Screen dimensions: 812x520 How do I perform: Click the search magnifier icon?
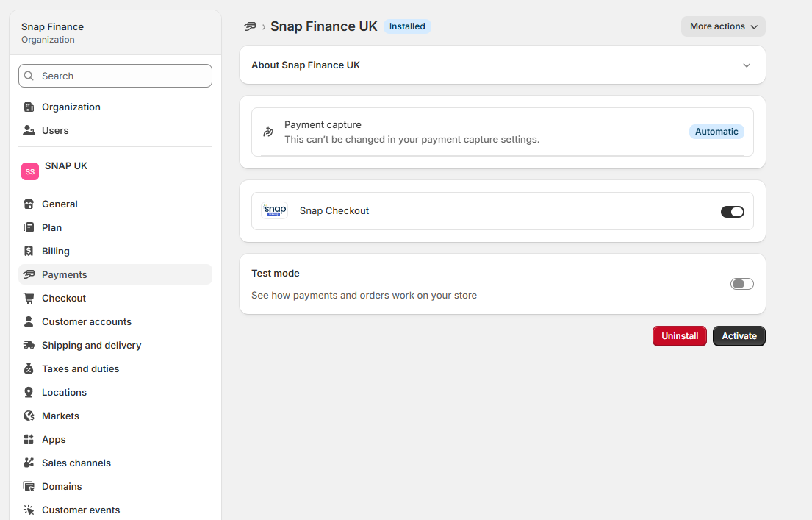(x=29, y=76)
